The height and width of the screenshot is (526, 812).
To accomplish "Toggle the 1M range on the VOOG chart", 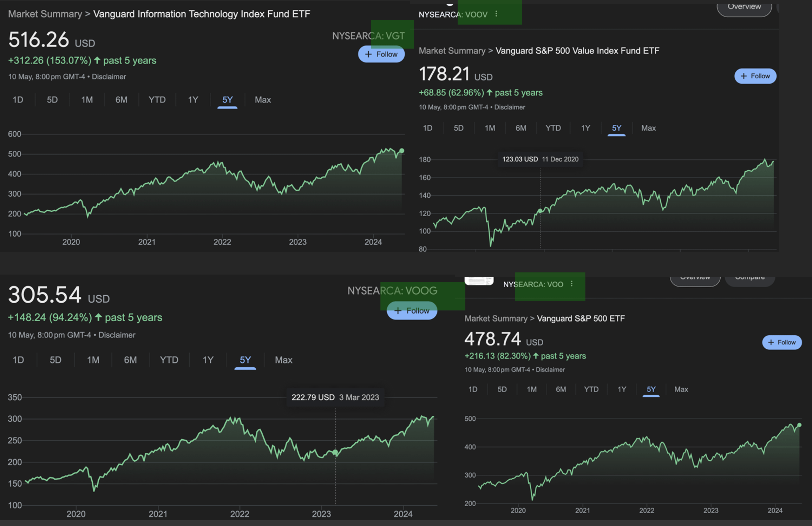I will tap(93, 360).
